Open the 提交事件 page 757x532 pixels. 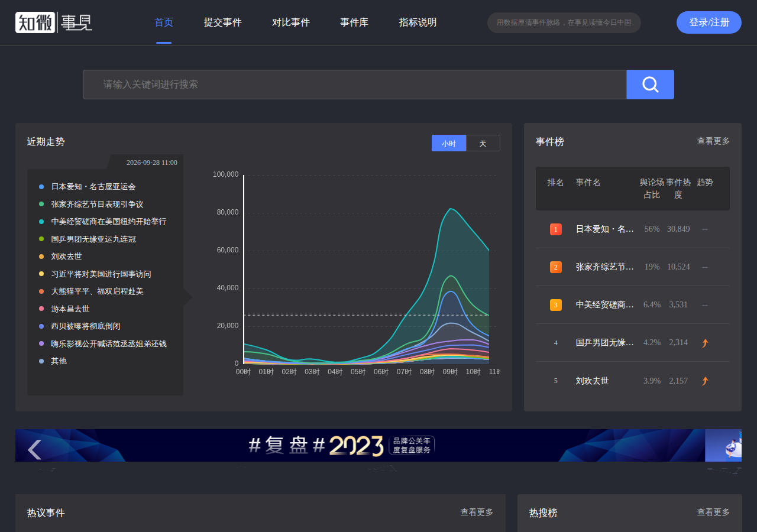click(x=223, y=22)
